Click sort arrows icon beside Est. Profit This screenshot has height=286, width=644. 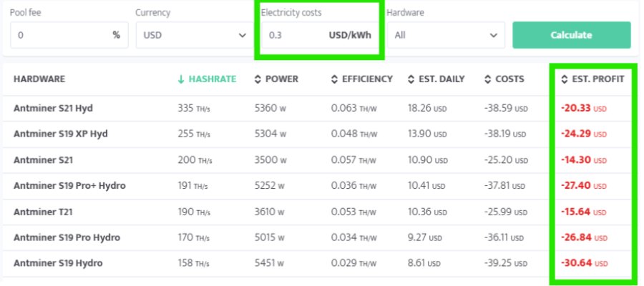click(x=565, y=79)
